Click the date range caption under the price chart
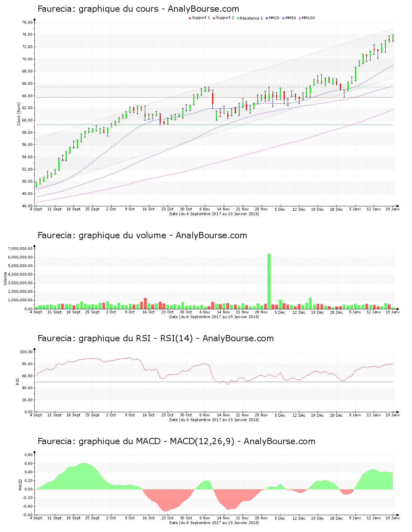 point(214,214)
